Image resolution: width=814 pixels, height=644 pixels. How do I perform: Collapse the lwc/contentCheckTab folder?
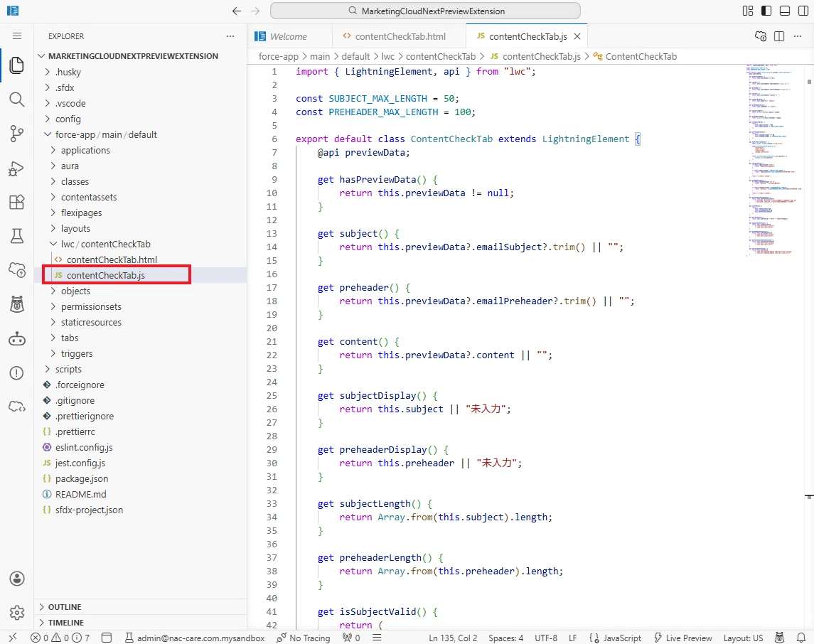[140, 244]
